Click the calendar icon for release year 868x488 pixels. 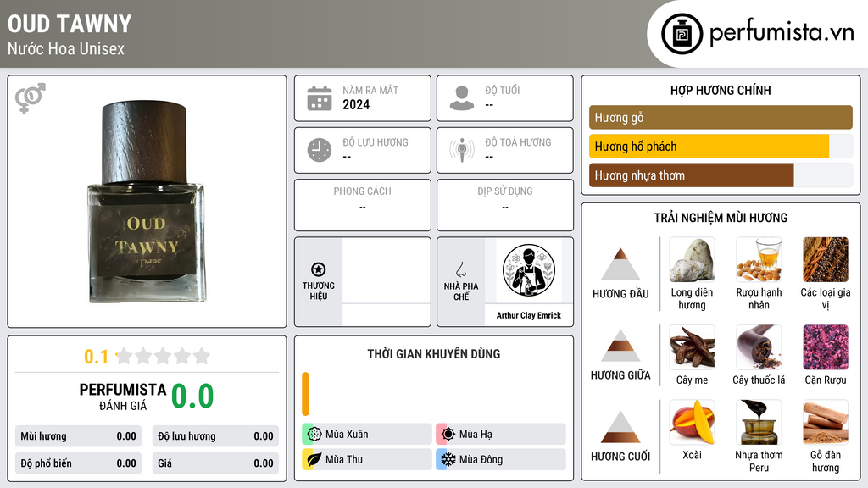tap(320, 98)
